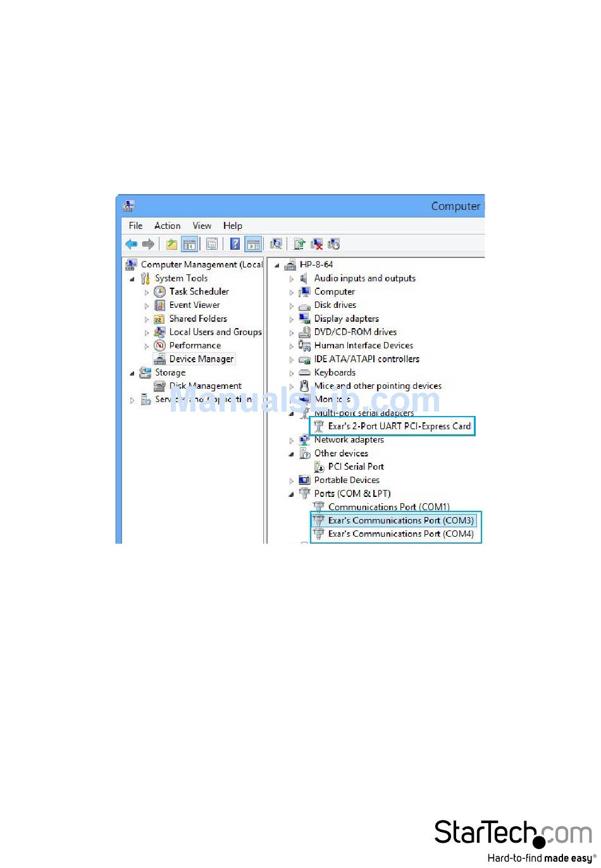Image resolution: width=601 pixels, height=868 pixels.
Task: Collapse the HP-8-64 device tree
Action: 277,265
